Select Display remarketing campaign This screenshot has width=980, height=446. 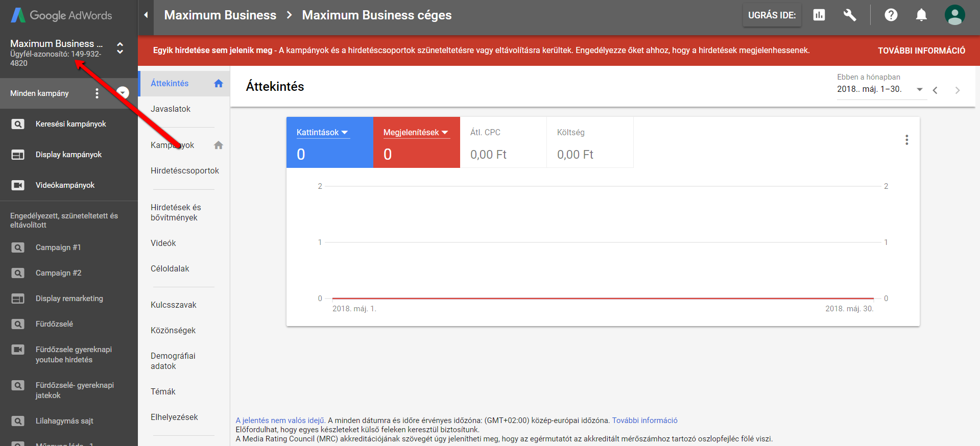pos(69,299)
